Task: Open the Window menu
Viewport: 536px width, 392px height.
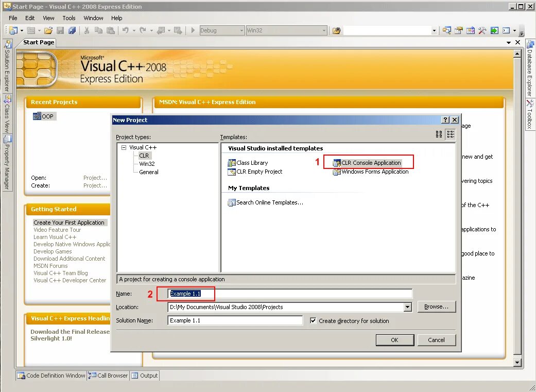Action: click(93, 18)
